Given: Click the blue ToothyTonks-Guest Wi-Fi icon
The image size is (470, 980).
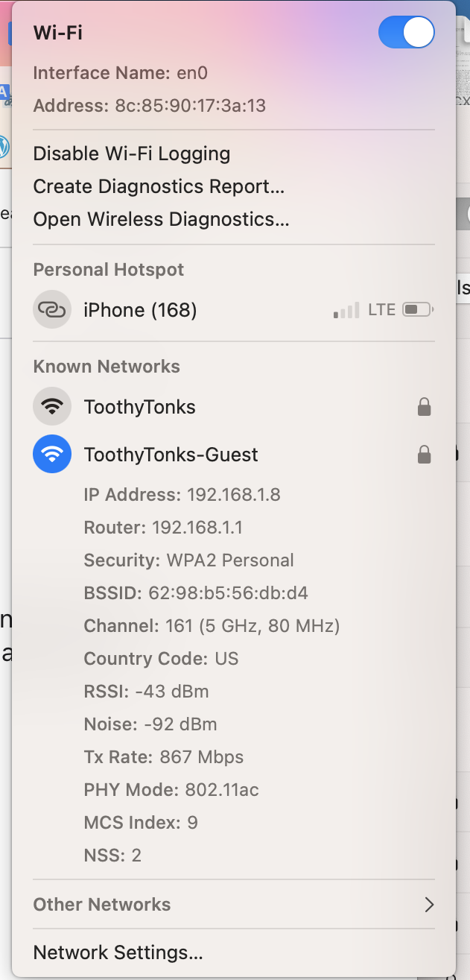Looking at the screenshot, I should tap(52, 455).
